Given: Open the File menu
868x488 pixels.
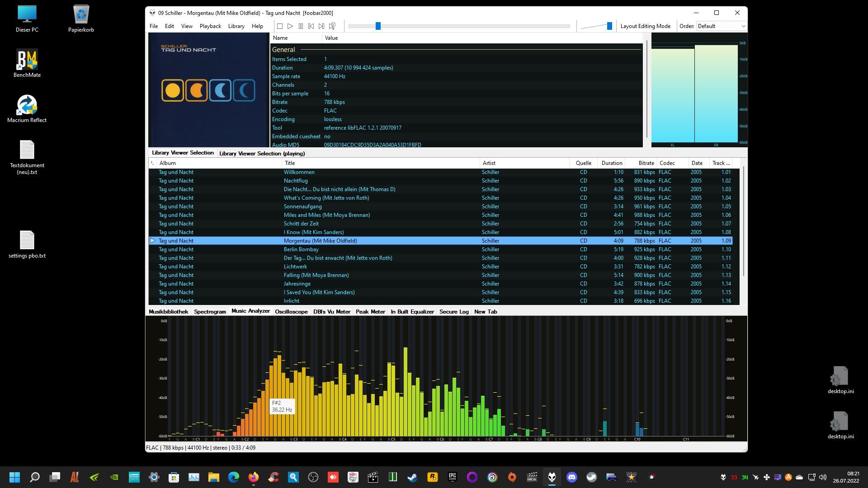Looking at the screenshot, I should tap(154, 26).
